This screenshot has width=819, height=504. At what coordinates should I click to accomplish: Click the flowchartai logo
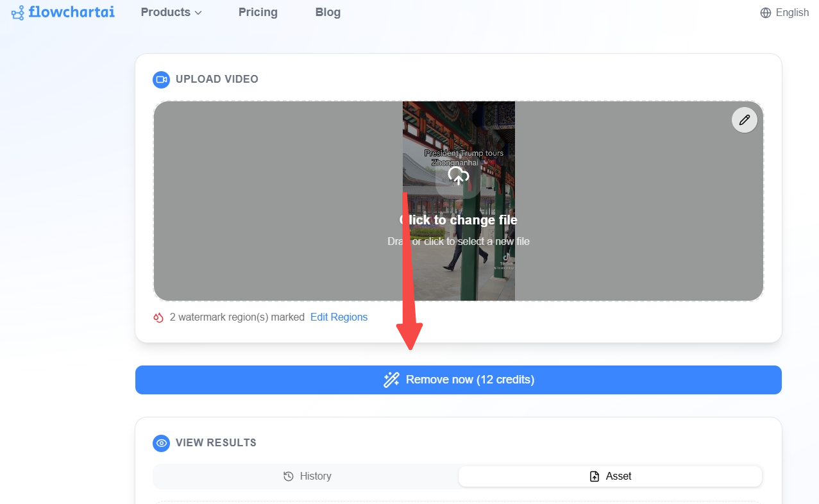63,12
